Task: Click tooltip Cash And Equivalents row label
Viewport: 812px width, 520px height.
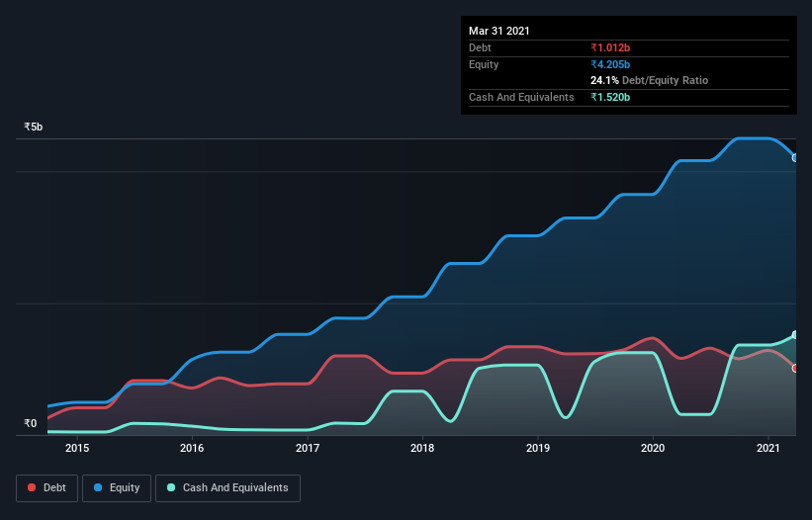Action: coord(521,97)
